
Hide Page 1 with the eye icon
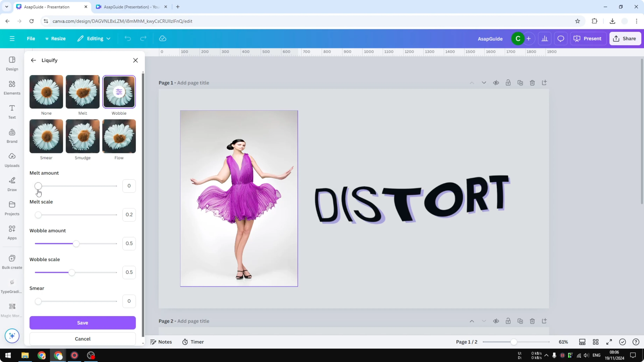[496, 83]
